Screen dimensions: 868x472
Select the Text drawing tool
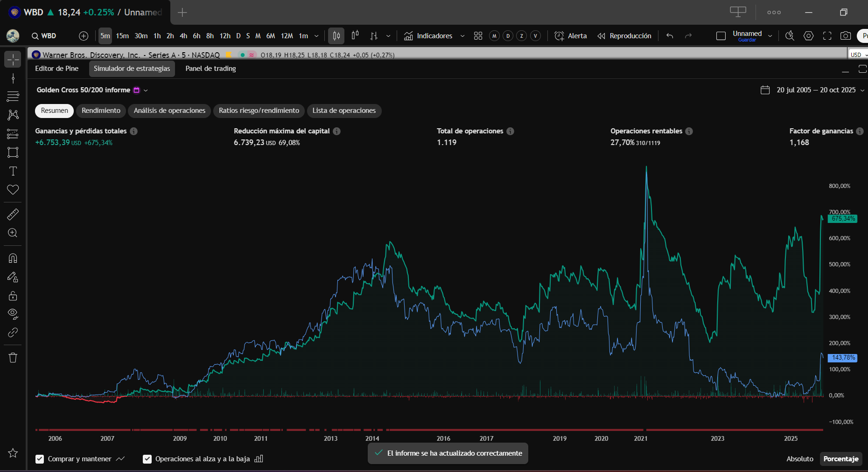click(x=13, y=171)
